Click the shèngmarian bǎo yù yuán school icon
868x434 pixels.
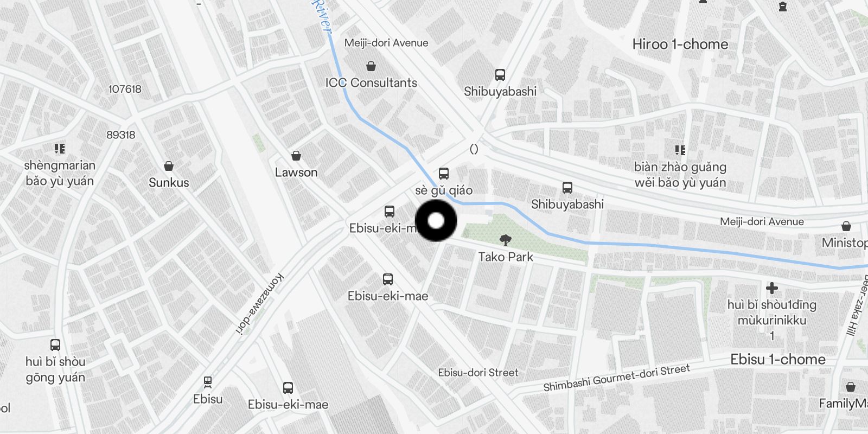(60, 149)
